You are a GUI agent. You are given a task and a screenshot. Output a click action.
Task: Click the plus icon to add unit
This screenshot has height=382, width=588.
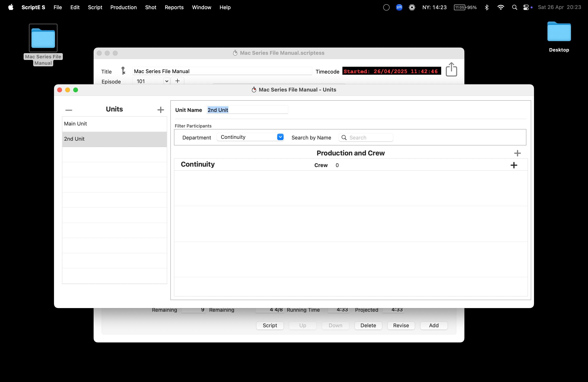pos(161,110)
